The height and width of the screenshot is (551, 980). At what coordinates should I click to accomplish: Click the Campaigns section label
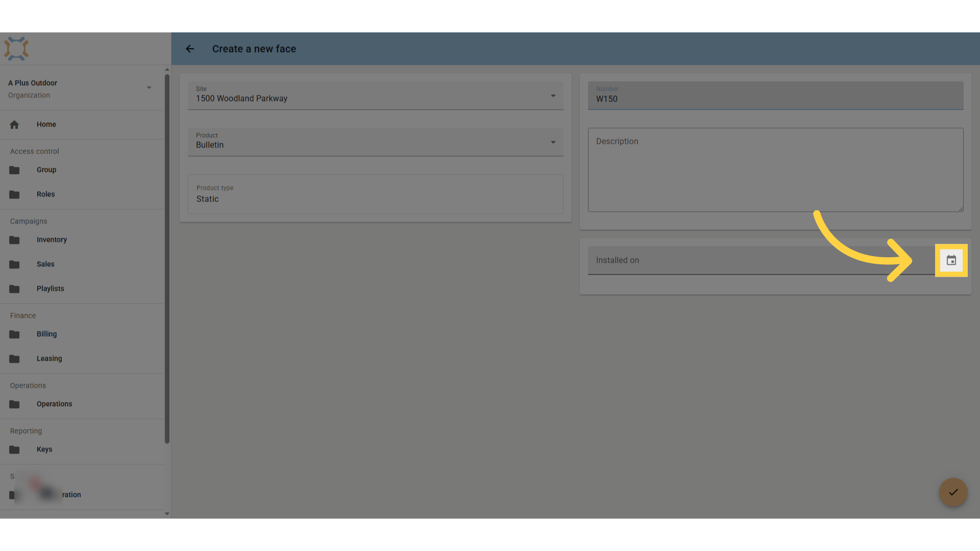coord(29,221)
